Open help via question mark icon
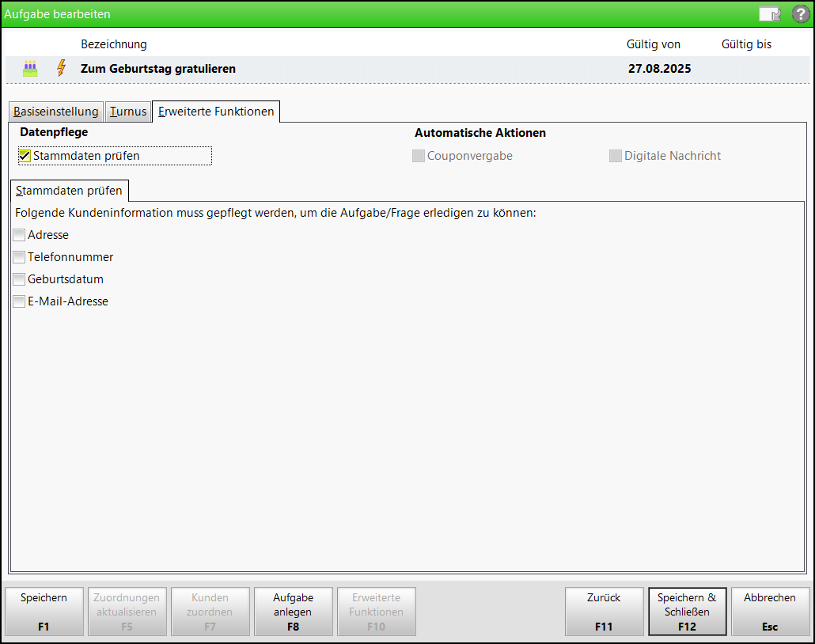This screenshot has height=644, width=815. coord(801,13)
